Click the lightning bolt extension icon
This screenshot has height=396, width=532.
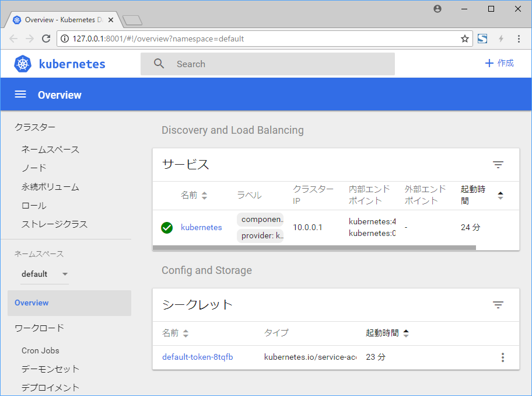coord(501,39)
